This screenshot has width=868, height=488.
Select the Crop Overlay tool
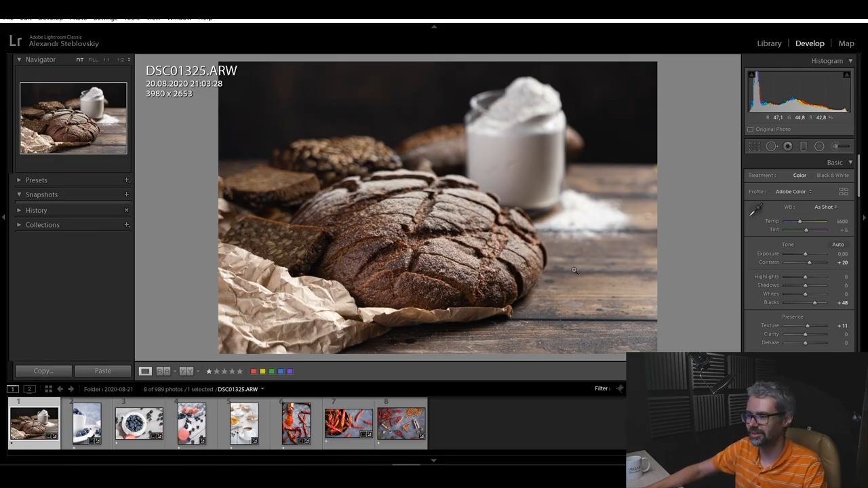(755, 146)
